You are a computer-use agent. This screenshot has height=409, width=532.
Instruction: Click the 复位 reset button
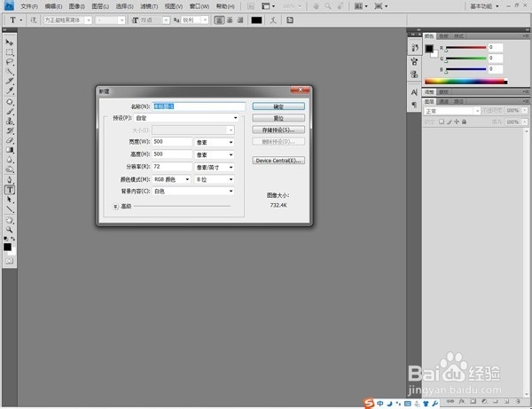pyautogui.click(x=278, y=118)
